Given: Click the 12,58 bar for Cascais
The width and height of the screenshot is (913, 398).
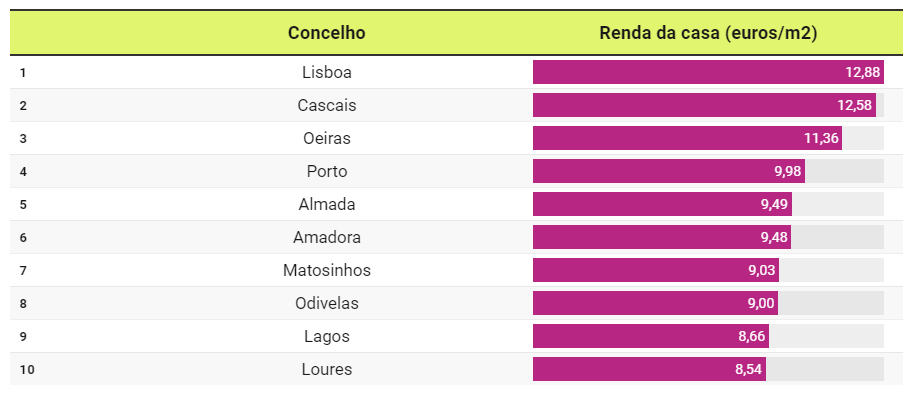Looking at the screenshot, I should (704, 105).
